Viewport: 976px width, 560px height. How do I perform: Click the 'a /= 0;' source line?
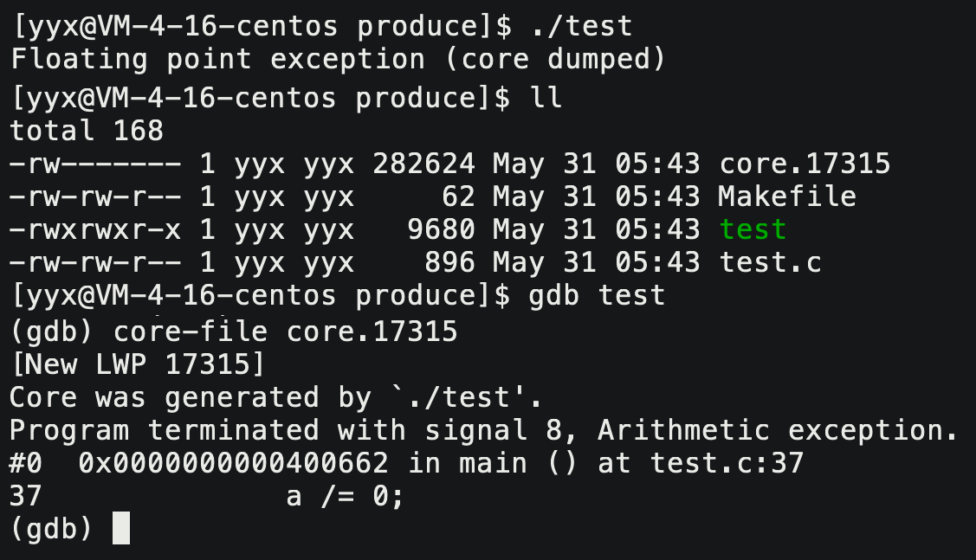pos(345,497)
